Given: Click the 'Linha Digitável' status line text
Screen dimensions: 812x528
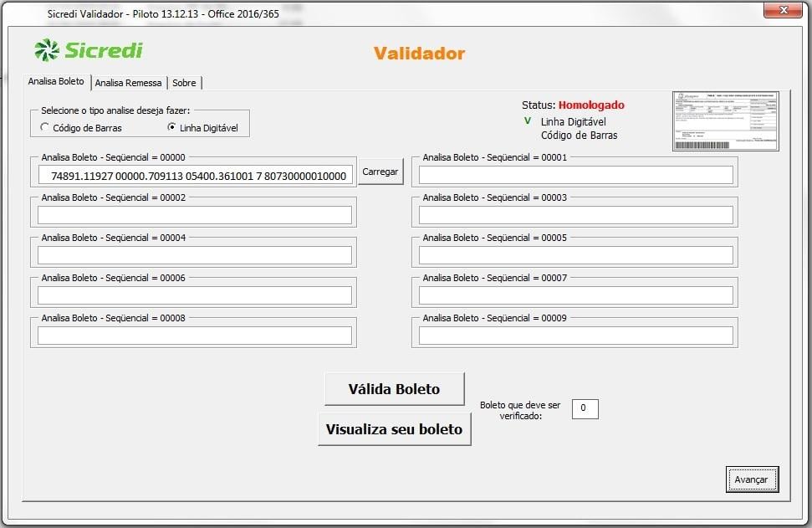Looking at the screenshot, I should point(574,122).
